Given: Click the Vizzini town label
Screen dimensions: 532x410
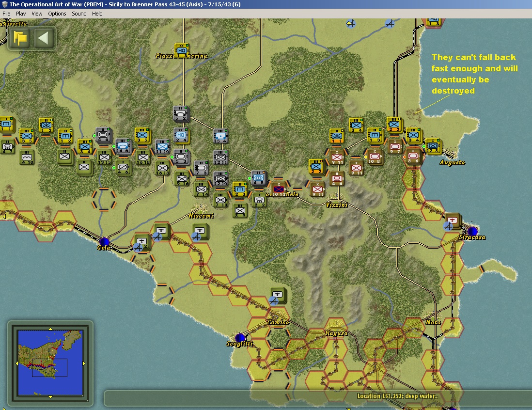Looking at the screenshot, I should pyautogui.click(x=337, y=205).
